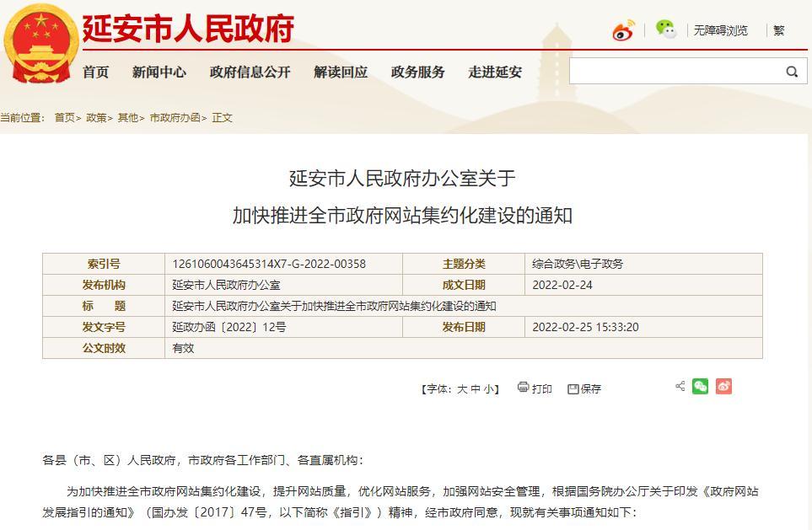Screen dimensions: 812x530
Task: Share the article via red Weibo icon
Action: click(723, 387)
